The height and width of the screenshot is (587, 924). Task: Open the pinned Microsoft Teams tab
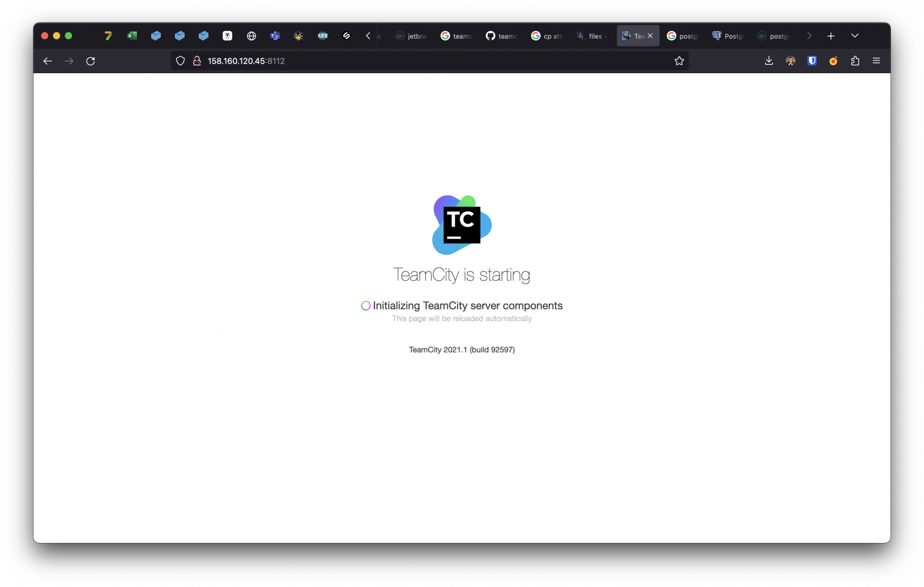(275, 36)
